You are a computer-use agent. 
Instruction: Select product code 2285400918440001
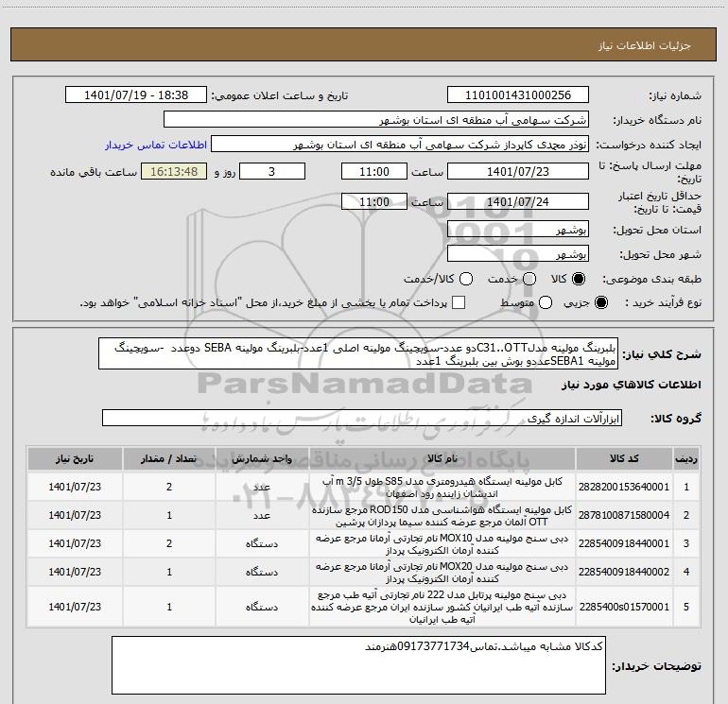coord(624,543)
